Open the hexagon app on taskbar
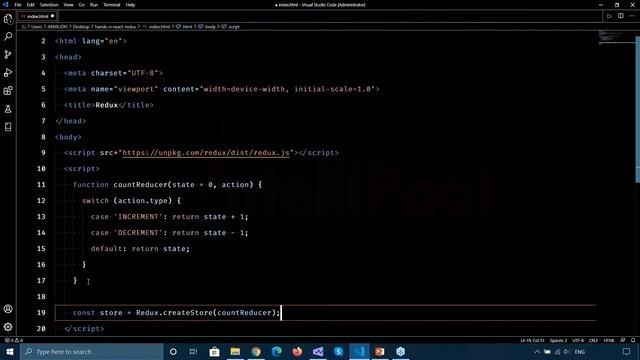 point(400,352)
